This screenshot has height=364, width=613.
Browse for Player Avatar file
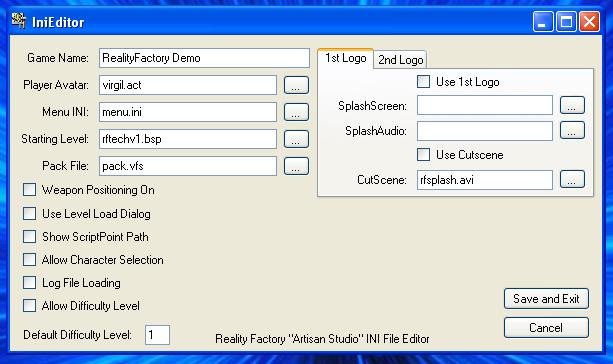296,85
